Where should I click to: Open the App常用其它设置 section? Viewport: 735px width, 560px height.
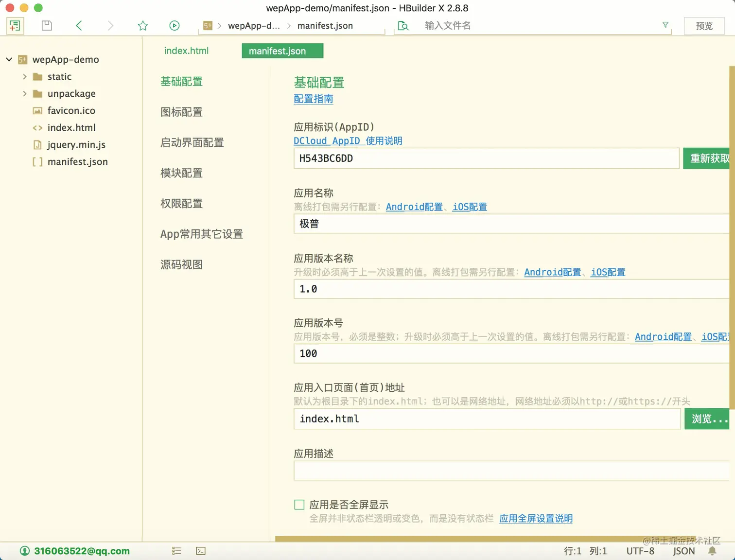[202, 234]
